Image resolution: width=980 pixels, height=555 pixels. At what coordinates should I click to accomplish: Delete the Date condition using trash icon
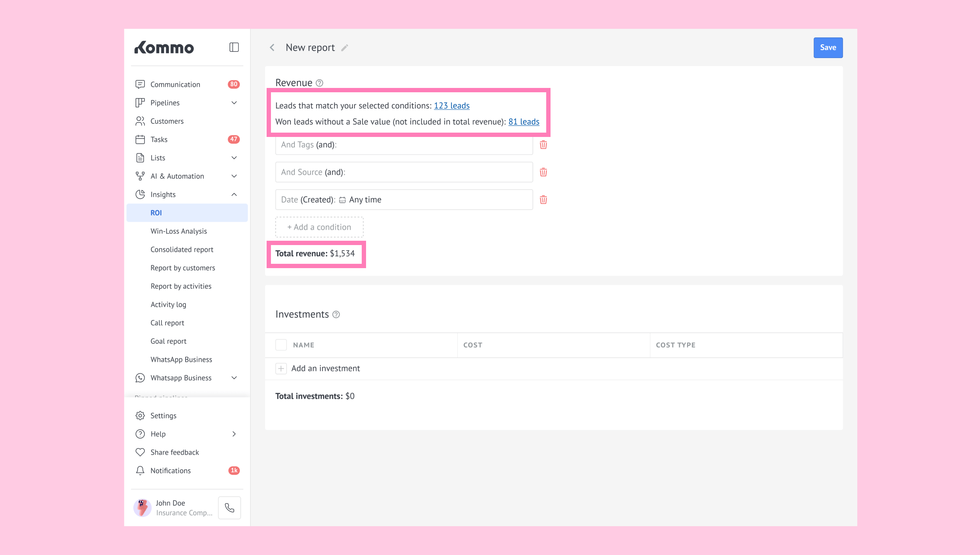[x=543, y=200]
